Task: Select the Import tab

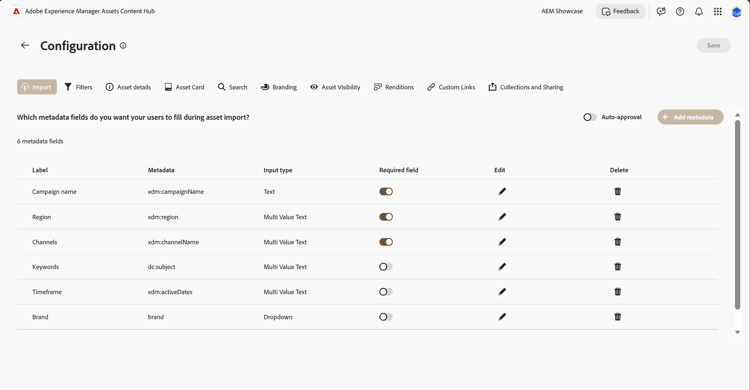Action: click(37, 87)
